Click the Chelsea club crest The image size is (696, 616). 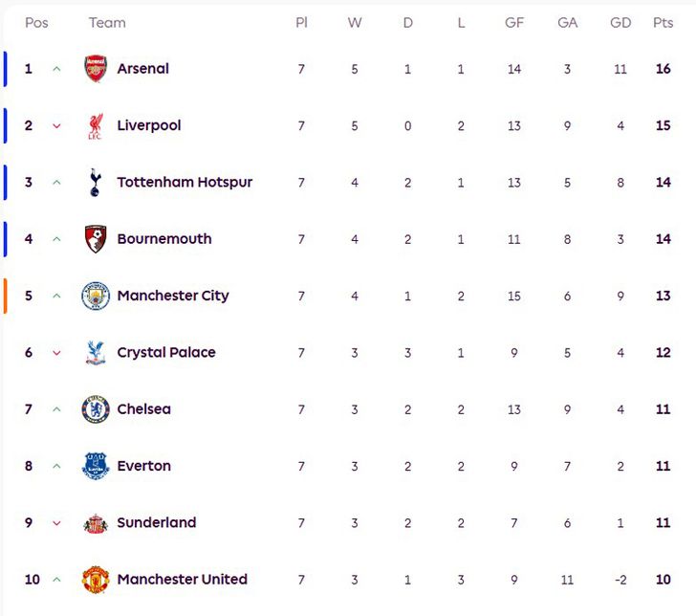click(x=96, y=409)
